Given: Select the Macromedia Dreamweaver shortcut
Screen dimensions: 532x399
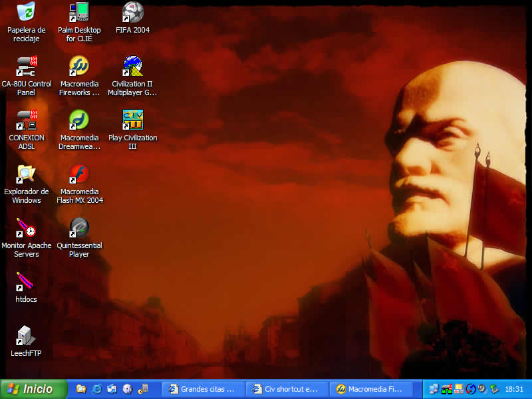Looking at the screenshot, I should click(x=79, y=120).
